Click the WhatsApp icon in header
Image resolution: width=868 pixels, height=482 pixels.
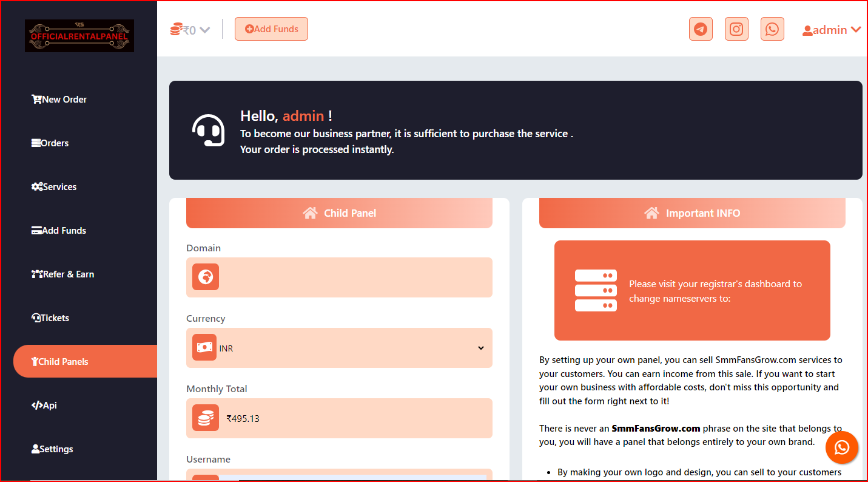(772, 29)
